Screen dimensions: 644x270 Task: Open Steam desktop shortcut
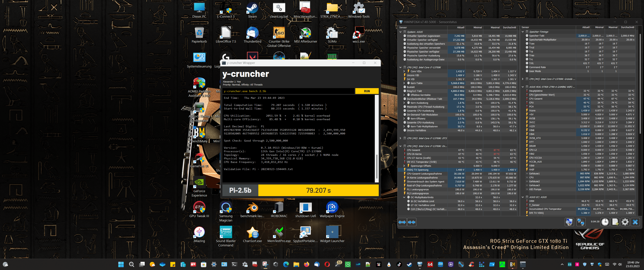[252, 10]
